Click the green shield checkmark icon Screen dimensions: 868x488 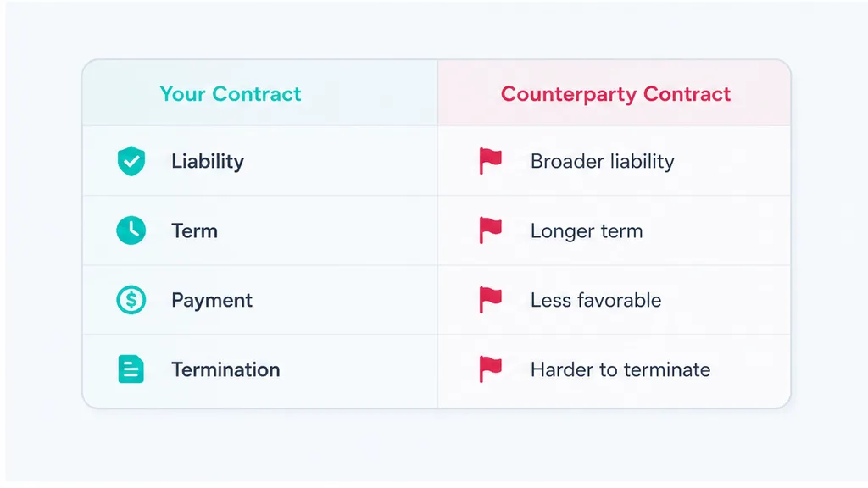(131, 161)
